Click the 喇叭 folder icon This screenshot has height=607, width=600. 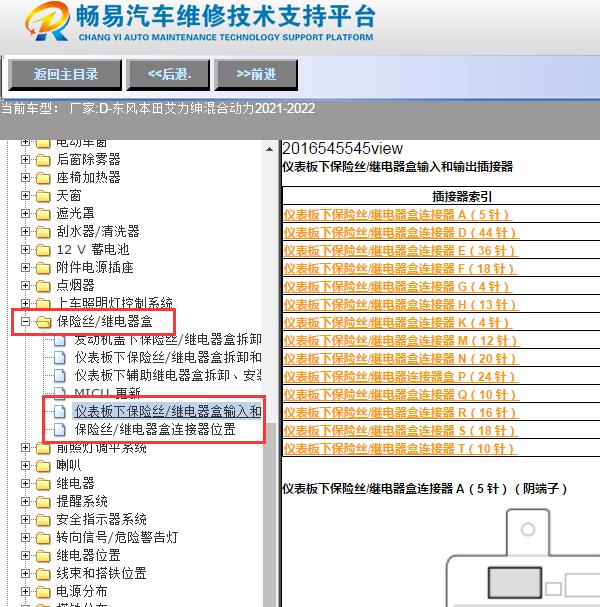(43, 466)
